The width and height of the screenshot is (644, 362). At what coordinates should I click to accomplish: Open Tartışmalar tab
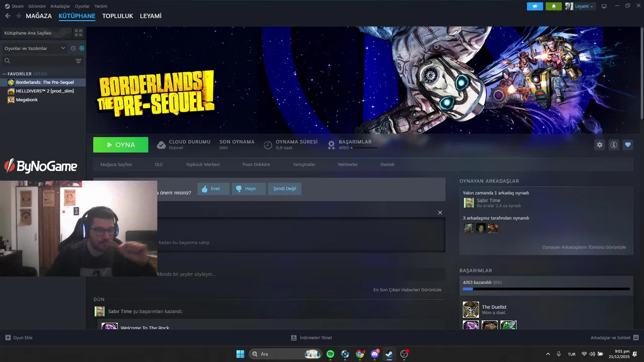coord(304,164)
